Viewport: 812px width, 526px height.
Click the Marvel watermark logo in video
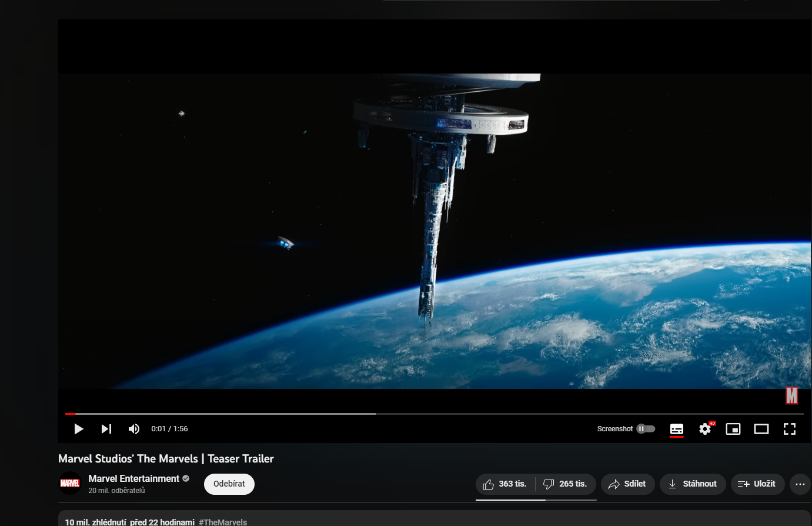[791, 396]
